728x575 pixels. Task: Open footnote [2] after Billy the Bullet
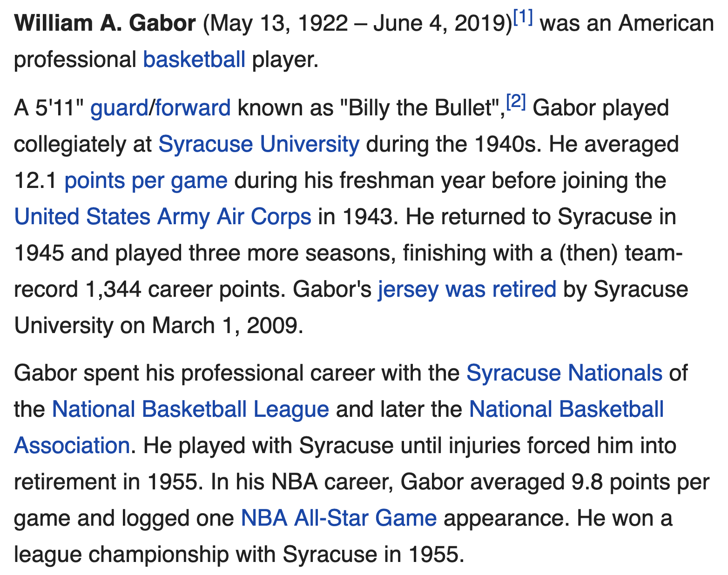516,102
